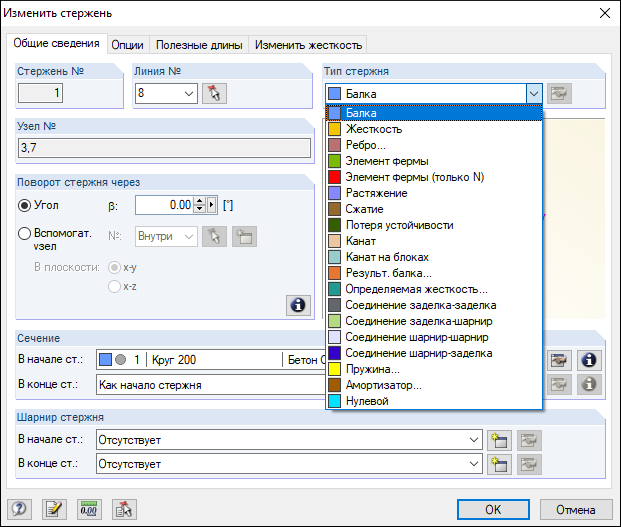This screenshot has height=527, width=621.
Task: Click the pick auxiliary node icon
Action: coord(214,237)
